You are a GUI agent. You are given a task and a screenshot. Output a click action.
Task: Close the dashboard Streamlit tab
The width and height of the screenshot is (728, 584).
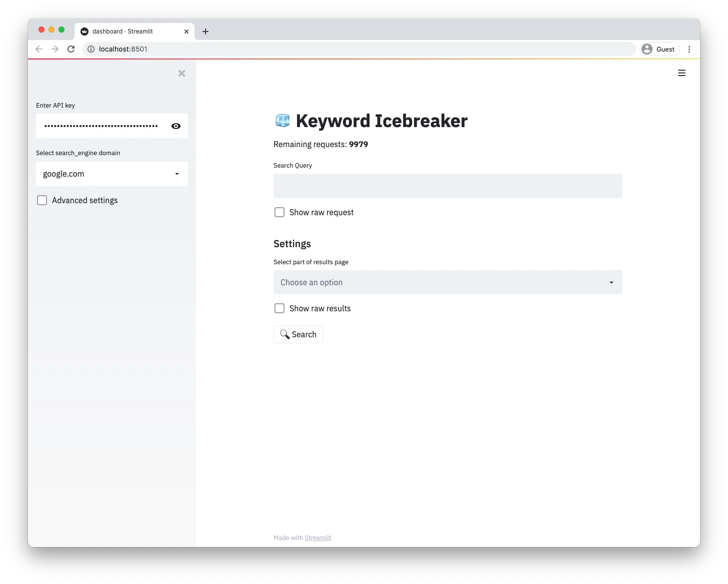coord(186,32)
